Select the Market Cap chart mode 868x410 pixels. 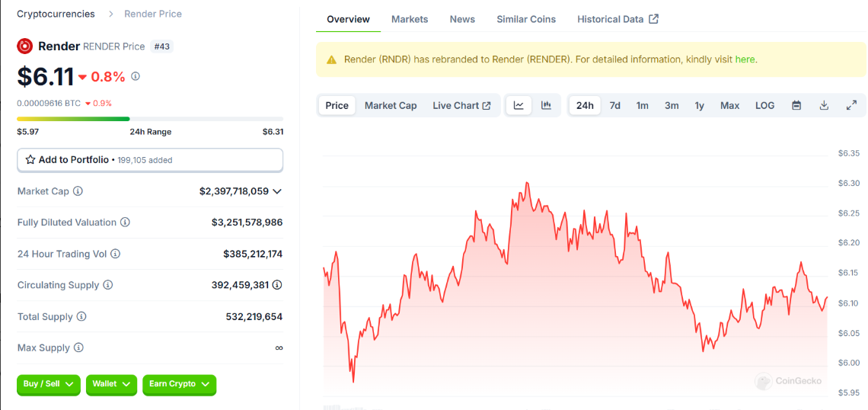click(x=391, y=105)
